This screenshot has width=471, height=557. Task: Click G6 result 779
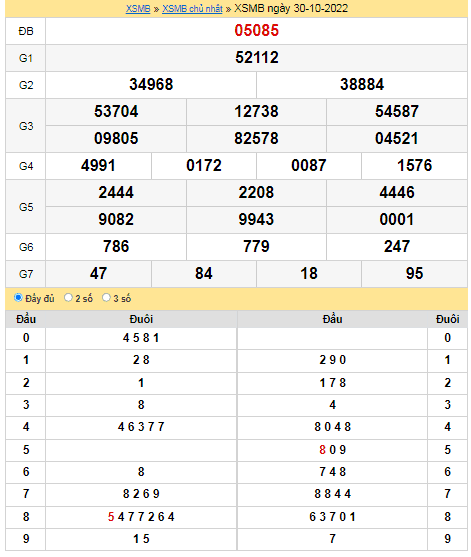(256, 246)
